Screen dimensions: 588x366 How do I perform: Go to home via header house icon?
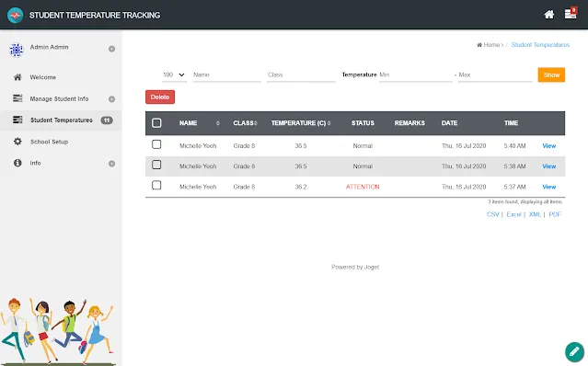[549, 15]
